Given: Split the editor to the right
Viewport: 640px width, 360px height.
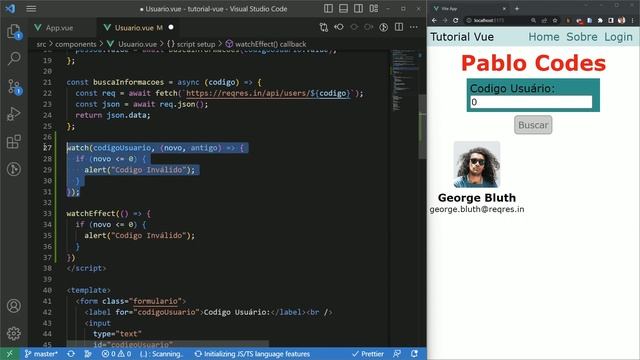Looking at the screenshot, I should [x=399, y=27].
